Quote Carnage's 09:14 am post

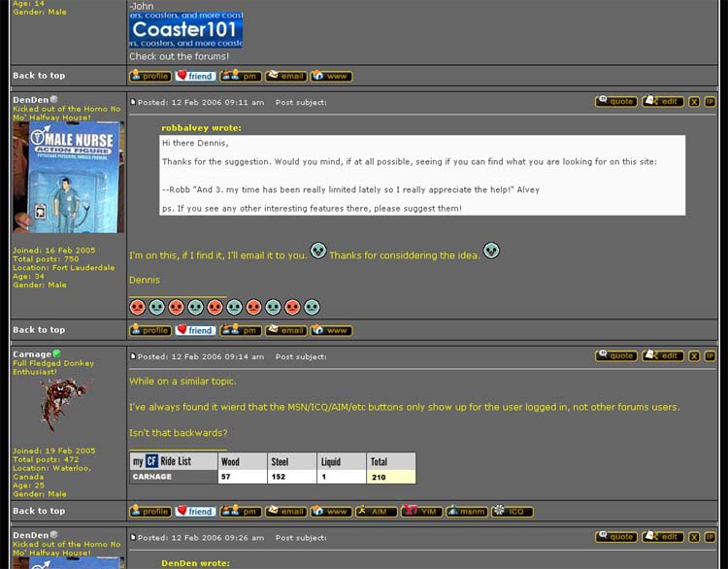pyautogui.click(x=616, y=355)
